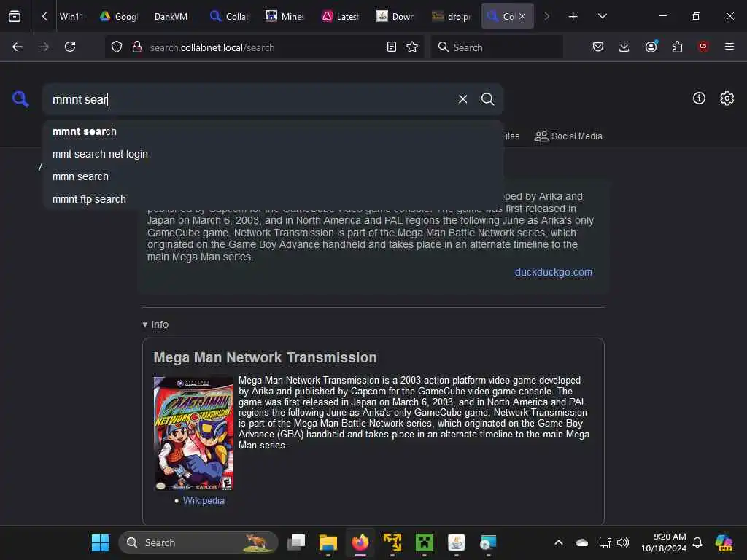Switch to the Minesweeper tab
The height and width of the screenshot is (560, 747).
click(x=285, y=17)
